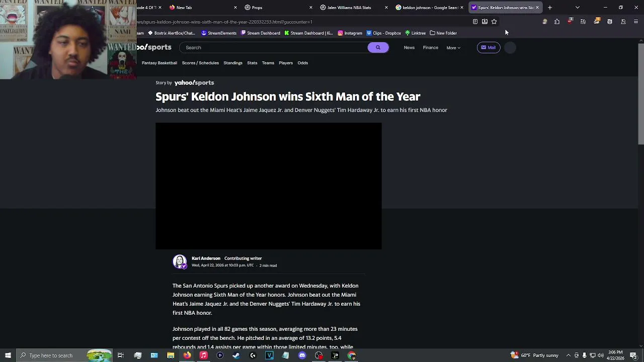Click the Yahoo Sports search input field
The image size is (644, 362).
[274, 47]
